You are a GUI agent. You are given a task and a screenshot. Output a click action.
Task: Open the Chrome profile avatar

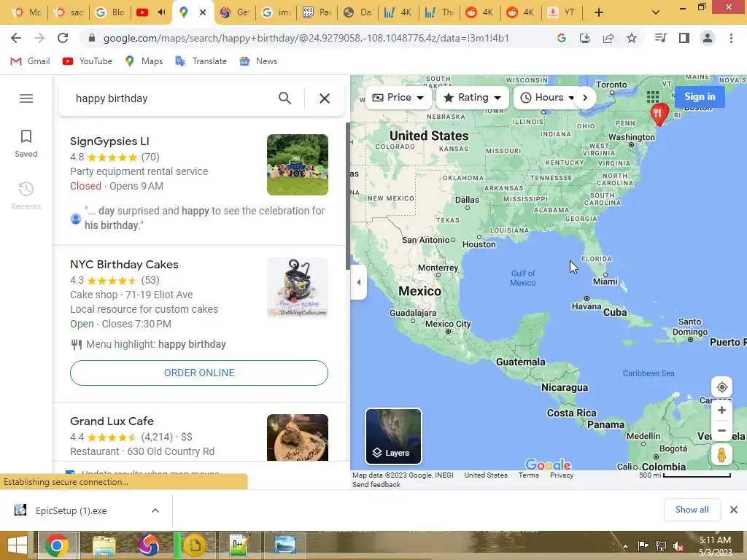(x=708, y=38)
